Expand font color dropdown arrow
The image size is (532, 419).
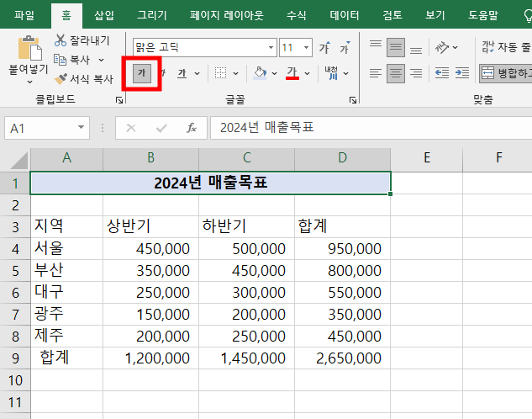[x=308, y=73]
